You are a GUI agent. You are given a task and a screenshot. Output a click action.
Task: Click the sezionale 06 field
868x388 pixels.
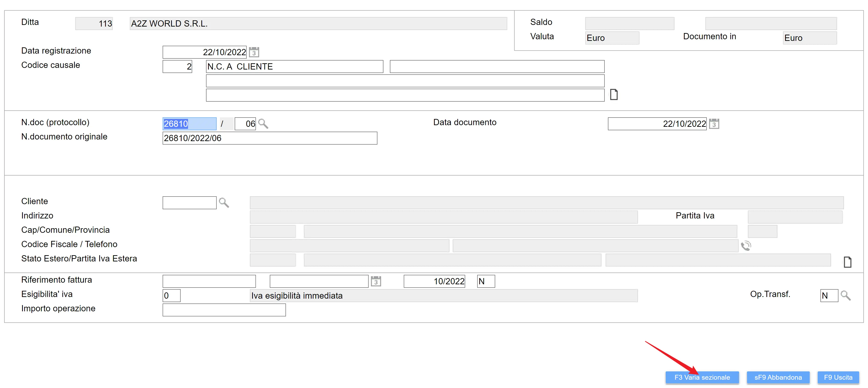[x=245, y=124]
